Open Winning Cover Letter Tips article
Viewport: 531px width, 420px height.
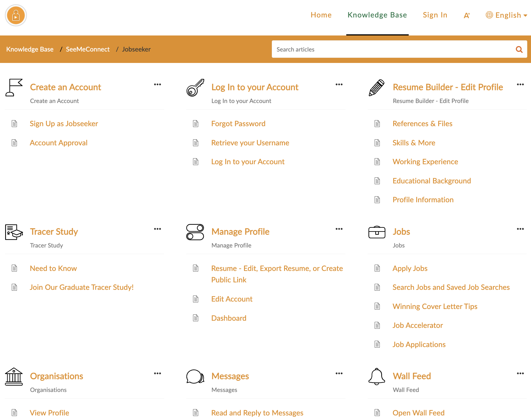click(435, 306)
